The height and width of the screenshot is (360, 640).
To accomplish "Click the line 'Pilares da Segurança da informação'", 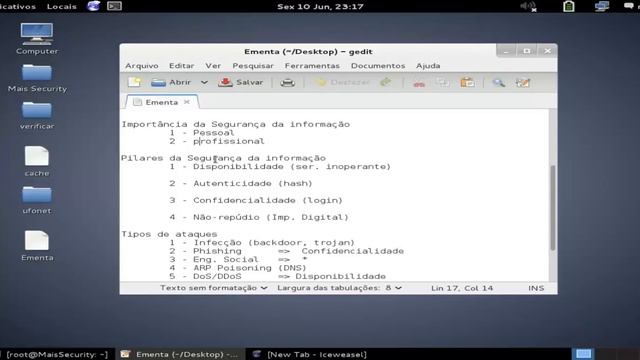I will (223, 158).
